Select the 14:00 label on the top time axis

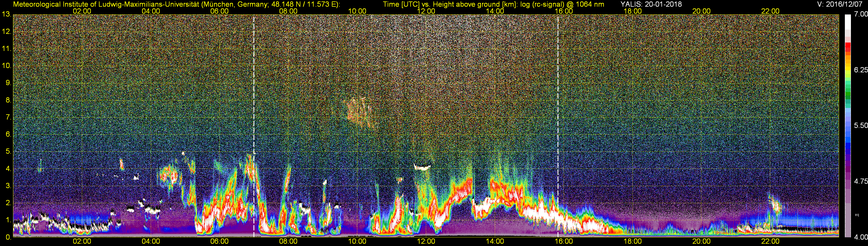click(495, 11)
